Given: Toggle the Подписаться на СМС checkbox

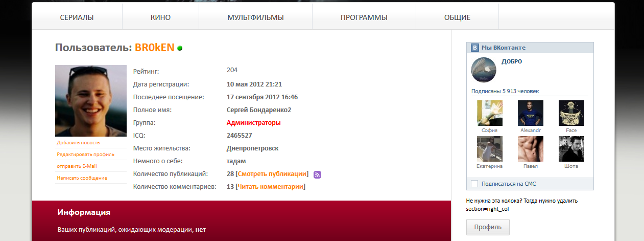Looking at the screenshot, I should click(x=474, y=184).
